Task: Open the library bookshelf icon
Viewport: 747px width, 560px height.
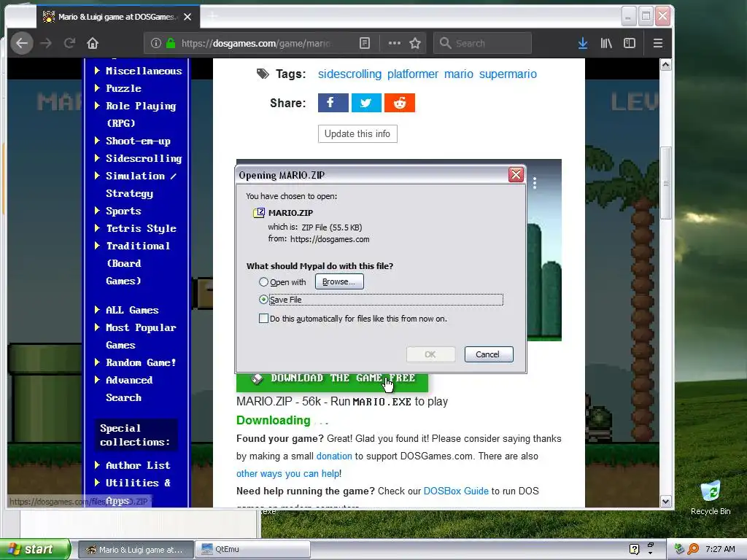Action: (x=606, y=43)
